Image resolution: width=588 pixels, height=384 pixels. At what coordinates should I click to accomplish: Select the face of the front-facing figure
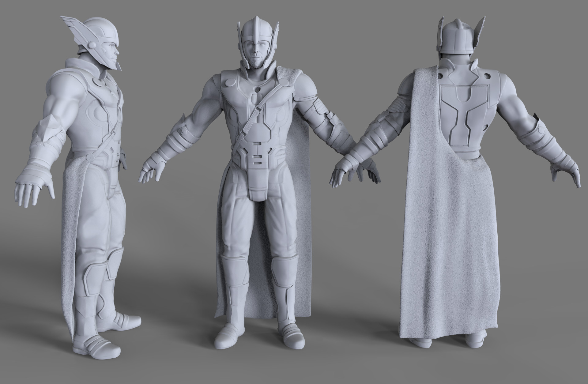(x=257, y=57)
